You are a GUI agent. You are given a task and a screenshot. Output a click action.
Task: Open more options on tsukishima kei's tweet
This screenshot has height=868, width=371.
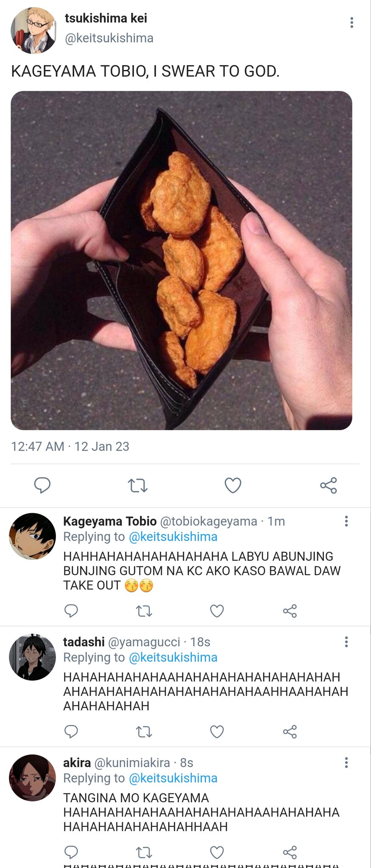[351, 22]
